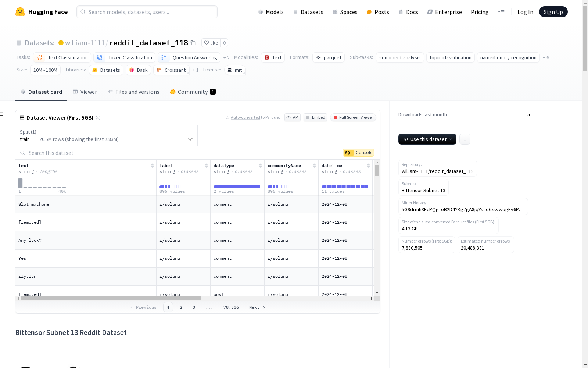Expand the +6 more sub-tasks tag
Image resolution: width=588 pixels, height=368 pixels.
(546, 58)
